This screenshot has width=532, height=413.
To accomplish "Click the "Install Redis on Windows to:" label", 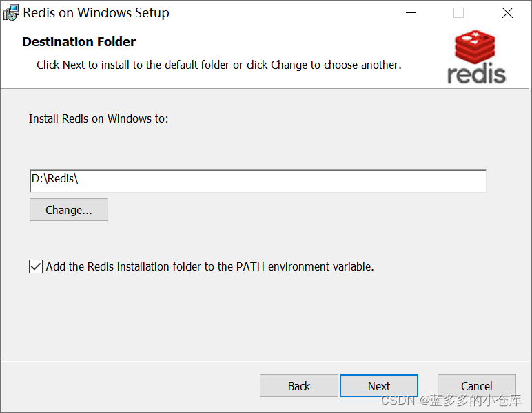I will (99, 118).
